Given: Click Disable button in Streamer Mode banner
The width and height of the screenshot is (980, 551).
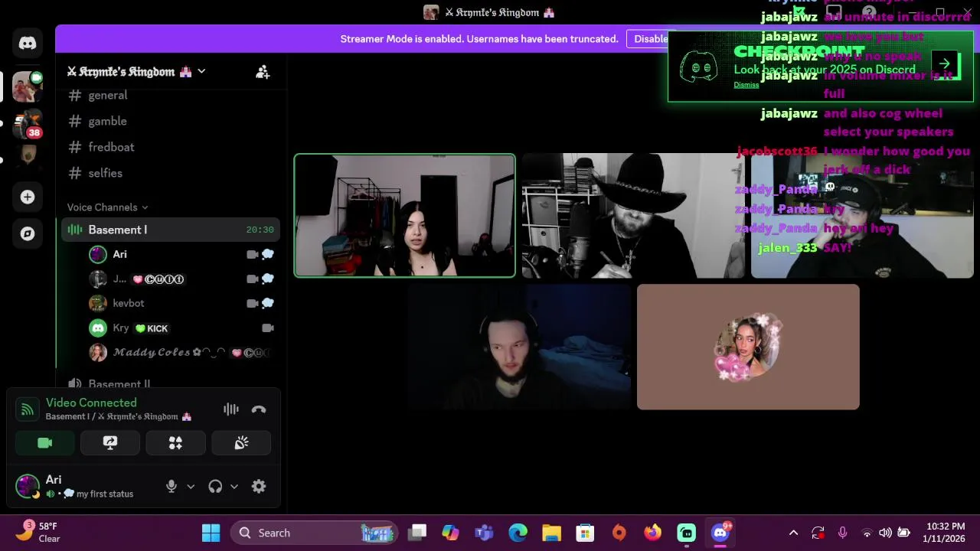Looking at the screenshot, I should tap(651, 39).
